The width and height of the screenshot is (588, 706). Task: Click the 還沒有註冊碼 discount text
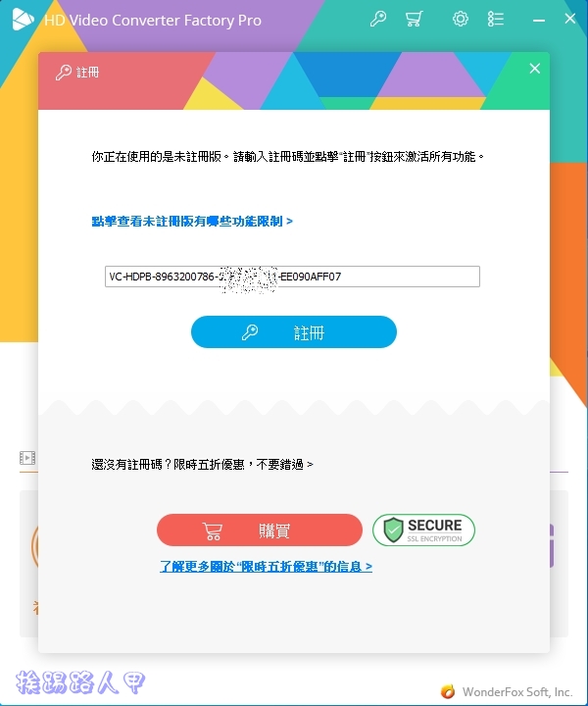click(x=202, y=464)
